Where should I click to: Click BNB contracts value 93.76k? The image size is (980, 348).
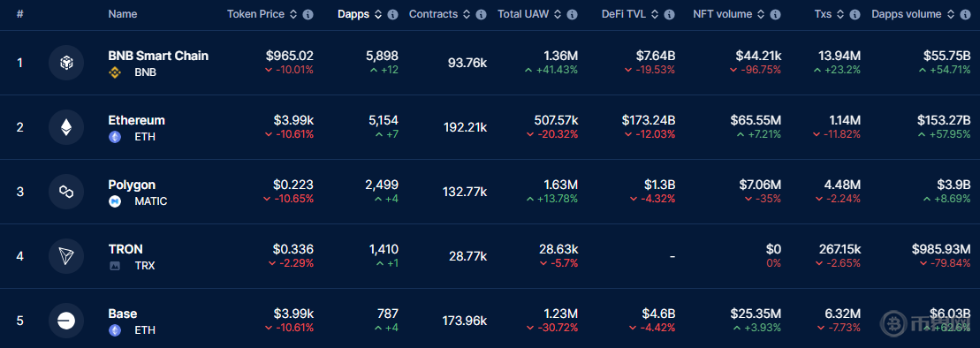467,63
